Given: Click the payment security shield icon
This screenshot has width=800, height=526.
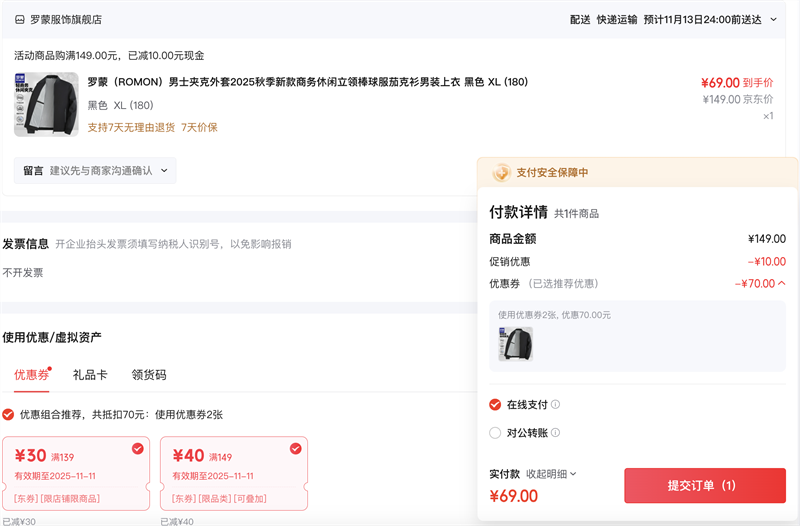Looking at the screenshot, I should tap(502, 173).
